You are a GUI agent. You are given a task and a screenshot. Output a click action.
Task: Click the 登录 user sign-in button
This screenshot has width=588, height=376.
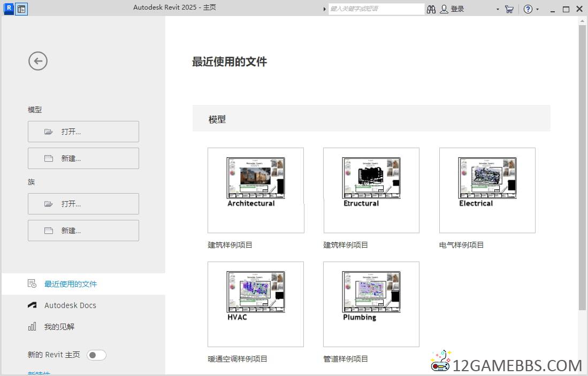tap(452, 9)
